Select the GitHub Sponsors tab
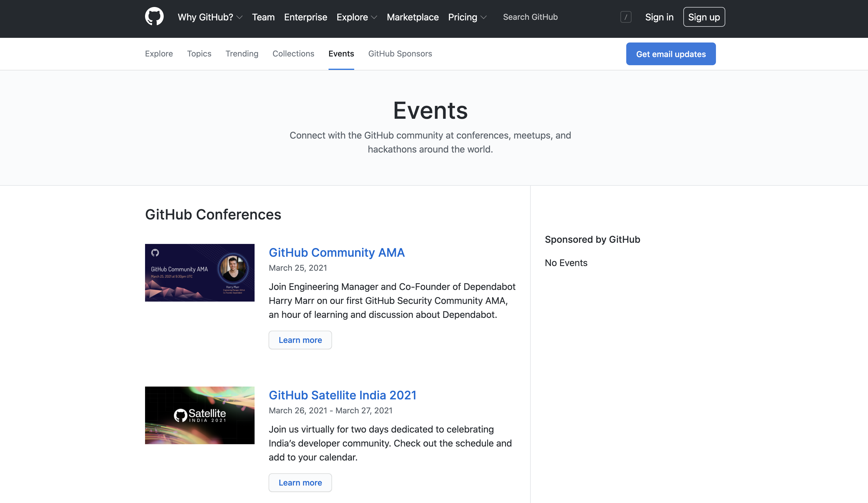This screenshot has width=868, height=503. (400, 54)
